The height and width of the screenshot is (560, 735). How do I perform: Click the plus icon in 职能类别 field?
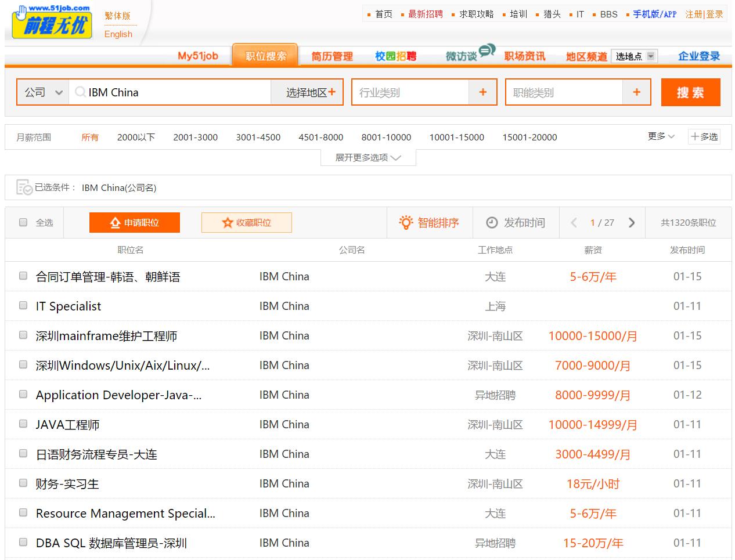point(636,92)
